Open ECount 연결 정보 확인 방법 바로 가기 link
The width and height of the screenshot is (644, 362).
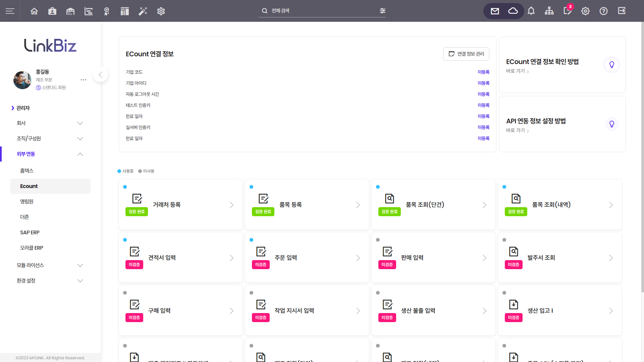pyautogui.click(x=517, y=71)
